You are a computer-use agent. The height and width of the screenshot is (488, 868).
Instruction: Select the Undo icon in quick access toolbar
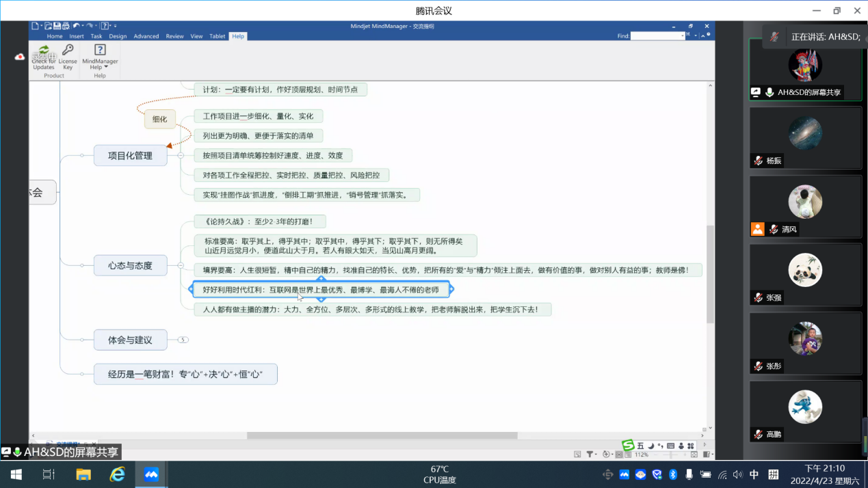click(77, 25)
